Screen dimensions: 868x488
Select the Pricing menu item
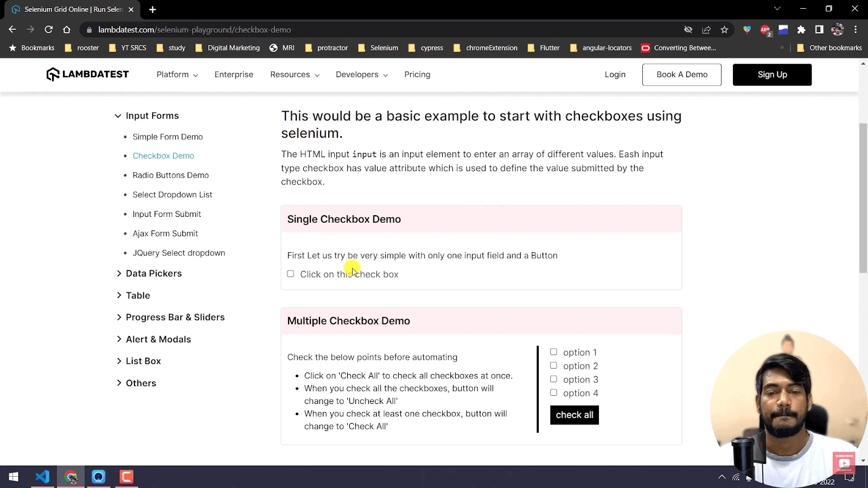[417, 74]
